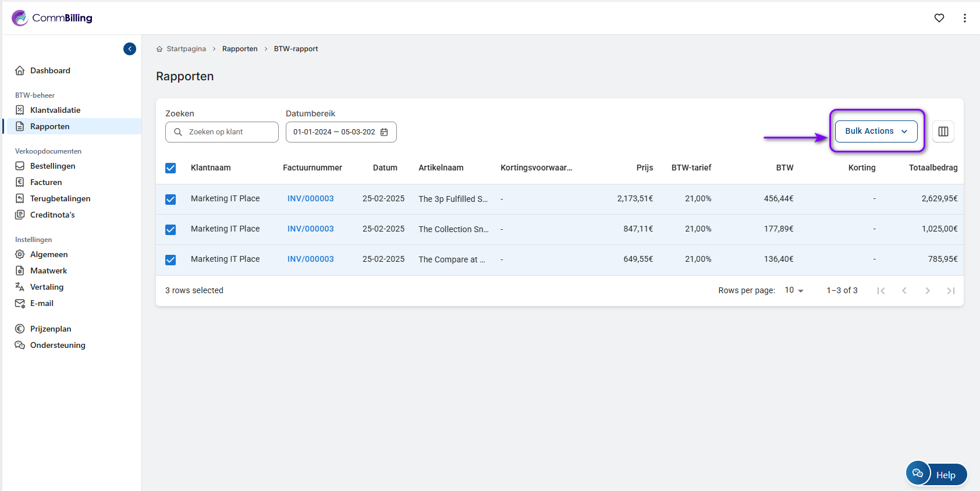
Task: Go to next page of results
Action: coord(928,291)
